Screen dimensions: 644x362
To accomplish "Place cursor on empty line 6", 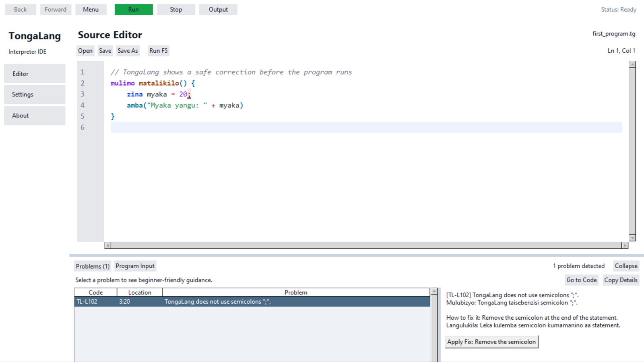I will pyautogui.click(x=366, y=127).
